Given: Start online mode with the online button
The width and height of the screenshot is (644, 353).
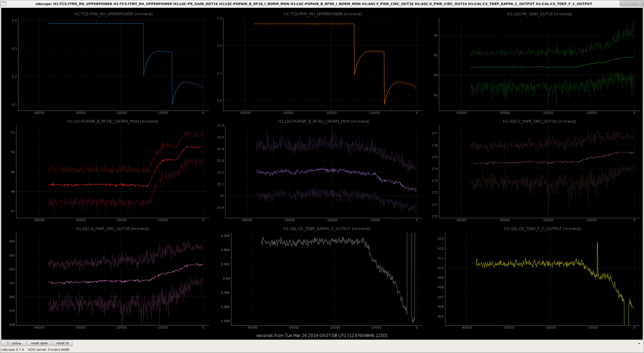Looking at the screenshot, I should pos(14,343).
